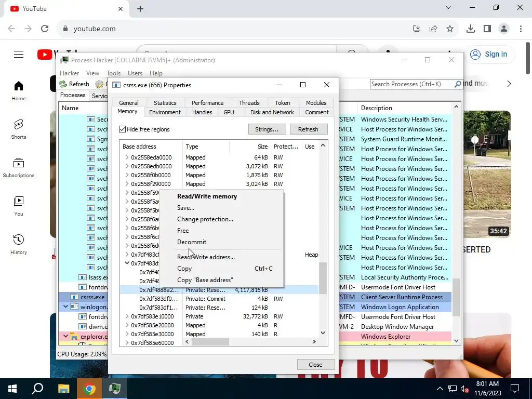Open YouTube Home in sidebar
Viewport: 532px width, 399px height.
pyautogui.click(x=19, y=91)
